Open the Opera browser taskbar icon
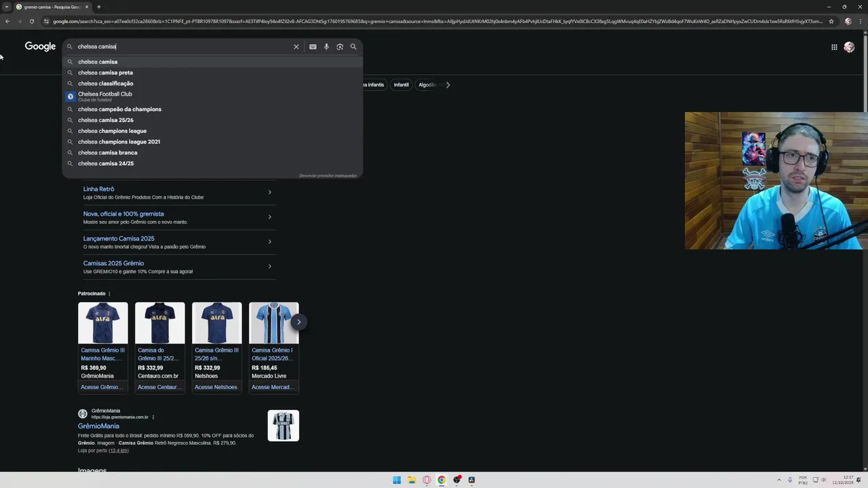Image resolution: width=868 pixels, height=488 pixels. (427, 480)
